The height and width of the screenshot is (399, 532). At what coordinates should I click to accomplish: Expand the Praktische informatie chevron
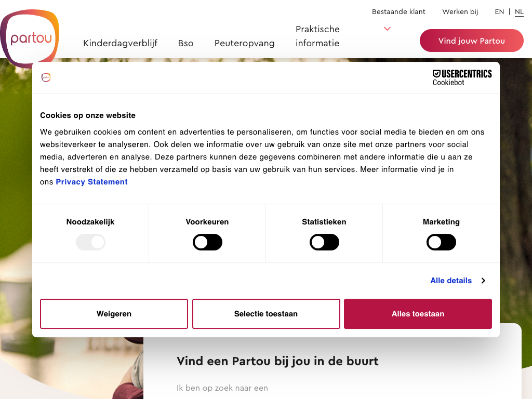[x=387, y=29]
